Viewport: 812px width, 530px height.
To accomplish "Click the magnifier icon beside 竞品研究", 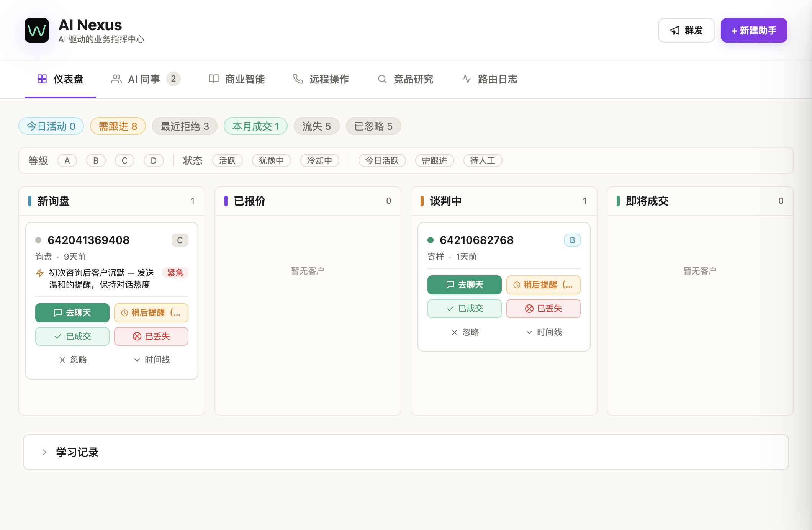I will 382,79.
